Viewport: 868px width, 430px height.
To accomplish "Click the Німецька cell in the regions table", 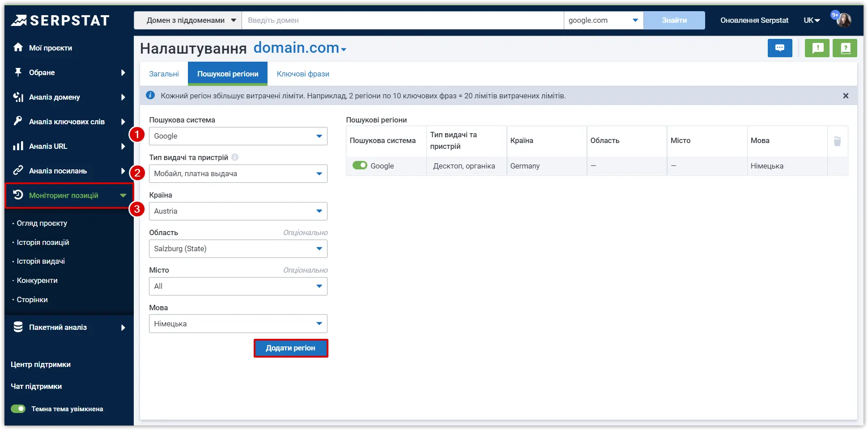I will tap(787, 166).
